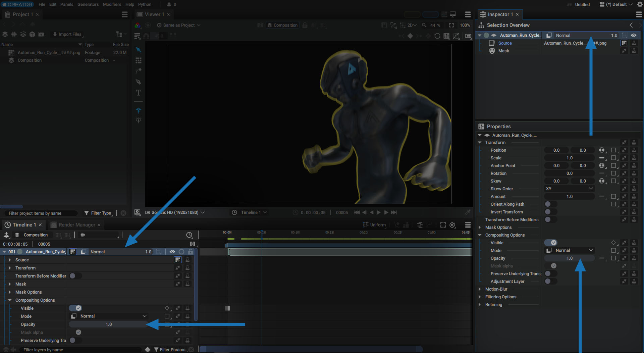644x353 pixels.
Task: Click the timeline target snapping icon
Action: 452,225
